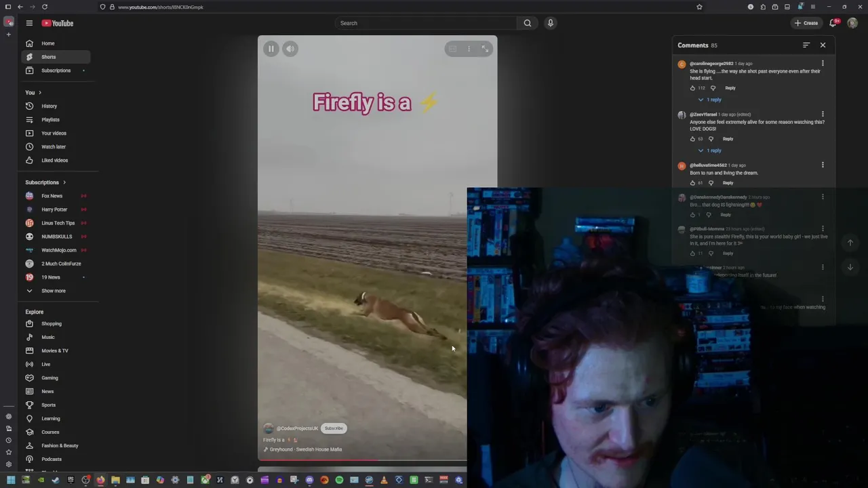Viewport: 868px width, 488px height.
Task: Open the @carolinegeorge2982 channel link
Action: tap(711, 64)
